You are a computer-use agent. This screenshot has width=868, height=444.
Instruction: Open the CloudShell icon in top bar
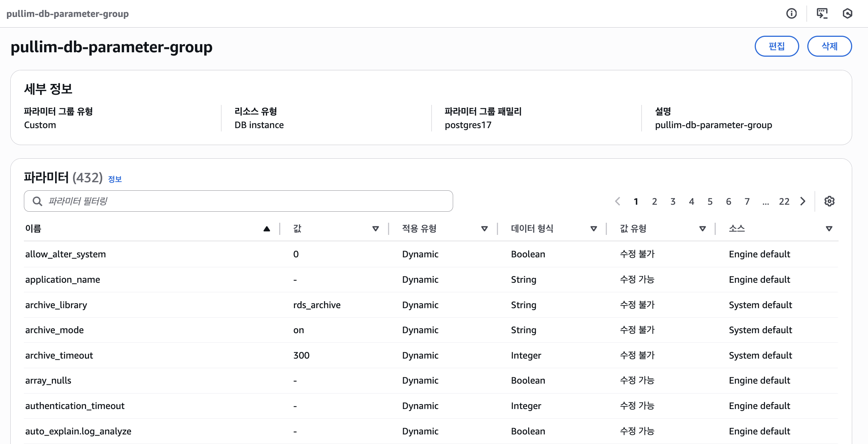tap(822, 14)
